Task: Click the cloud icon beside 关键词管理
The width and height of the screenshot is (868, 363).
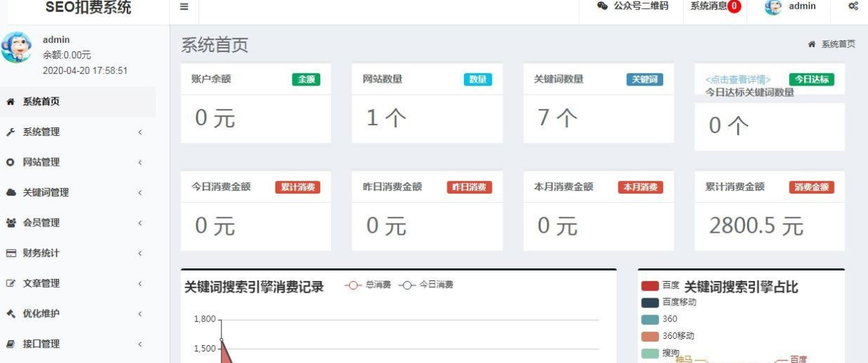Action: [x=11, y=193]
